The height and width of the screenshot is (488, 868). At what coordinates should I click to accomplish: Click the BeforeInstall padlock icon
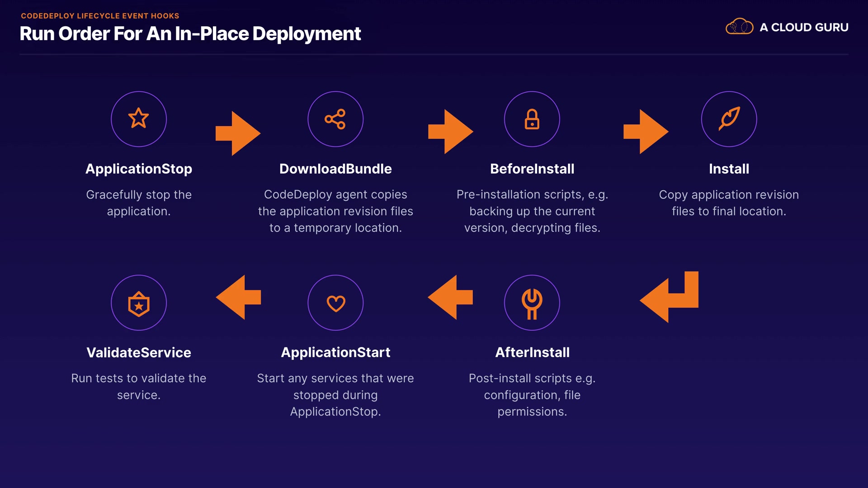(532, 119)
